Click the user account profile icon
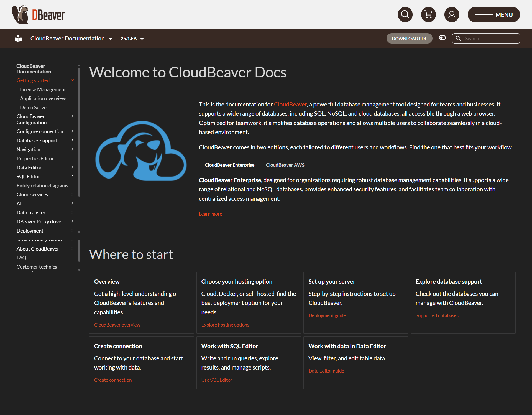 click(452, 14)
